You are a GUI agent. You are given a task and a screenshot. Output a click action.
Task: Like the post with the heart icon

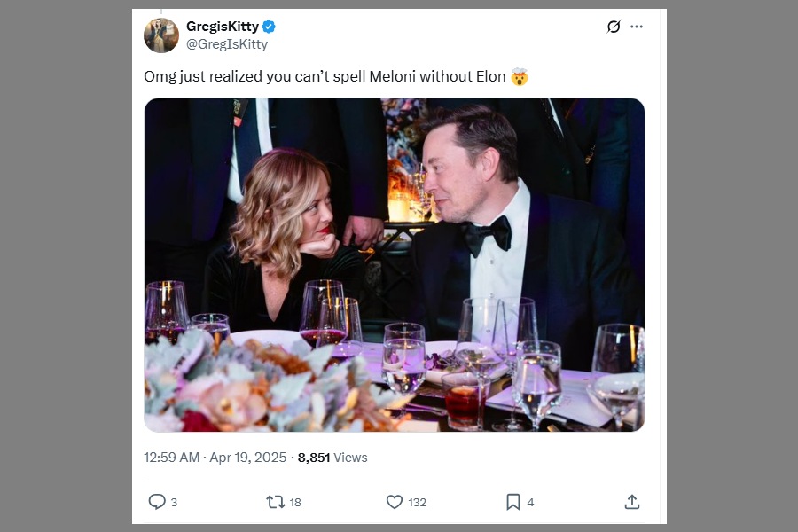pos(395,502)
